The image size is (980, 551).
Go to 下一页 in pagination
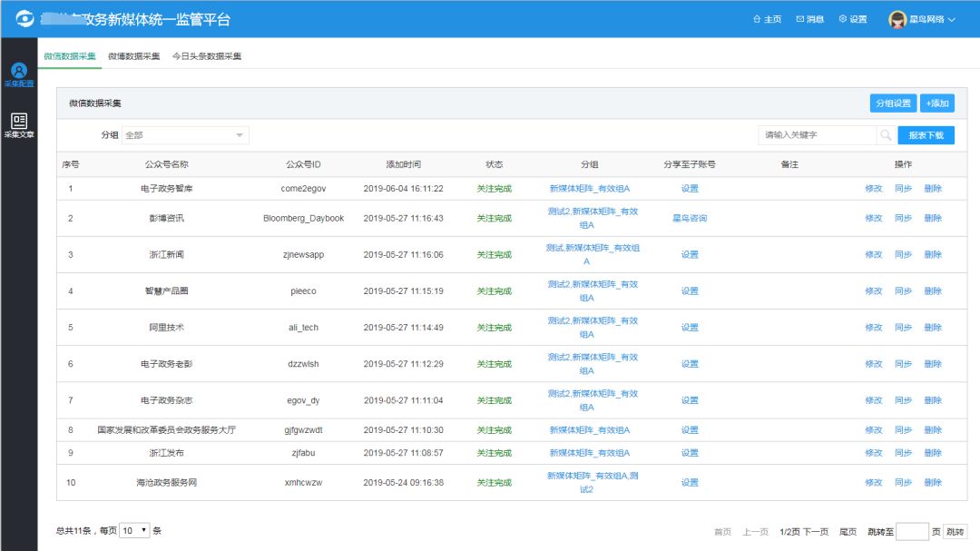814,532
